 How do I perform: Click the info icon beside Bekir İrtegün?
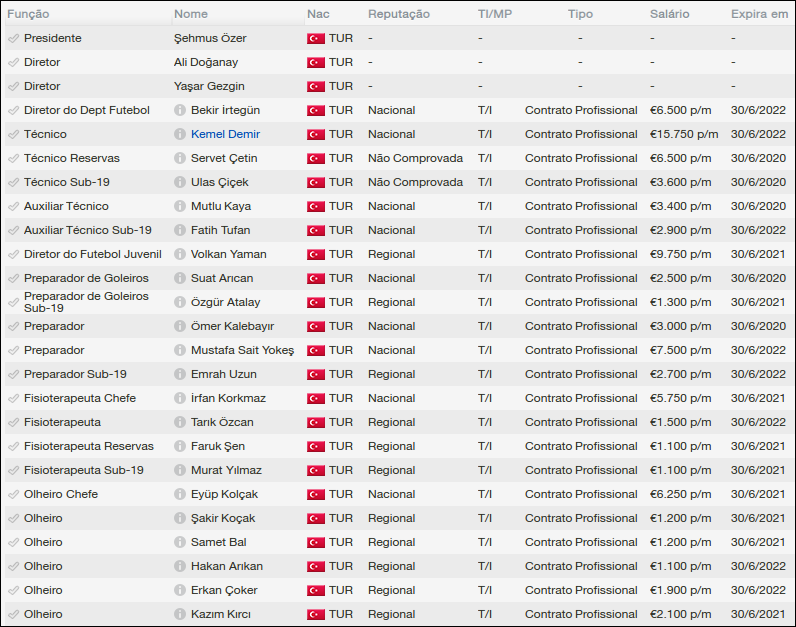pos(180,110)
